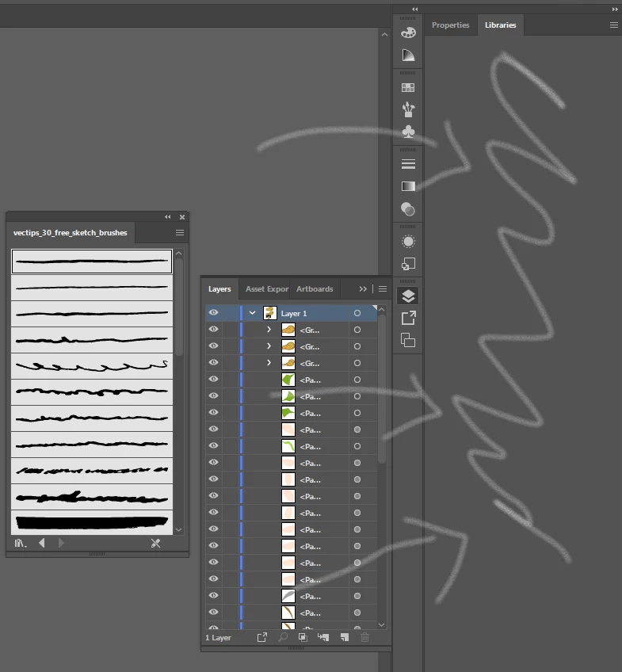Click the Layers icon in the dock

click(408, 296)
